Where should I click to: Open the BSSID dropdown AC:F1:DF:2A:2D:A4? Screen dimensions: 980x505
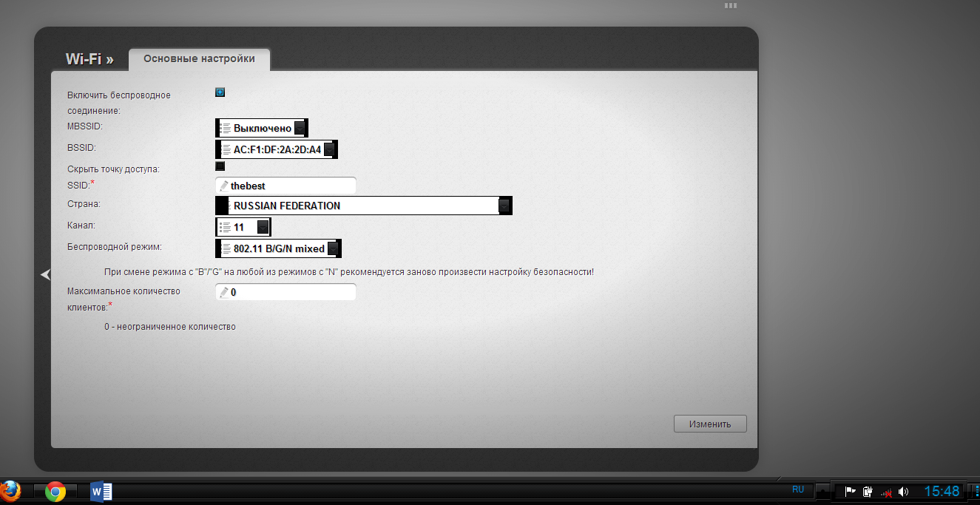[x=277, y=149]
